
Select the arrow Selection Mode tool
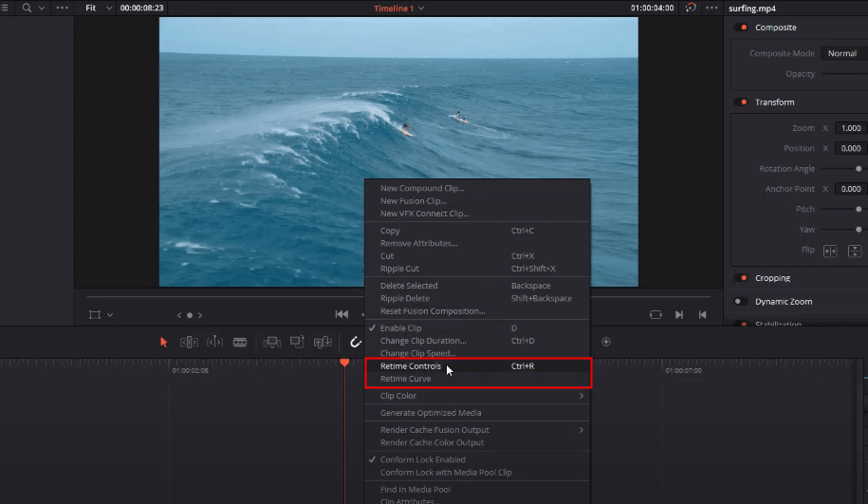click(163, 343)
